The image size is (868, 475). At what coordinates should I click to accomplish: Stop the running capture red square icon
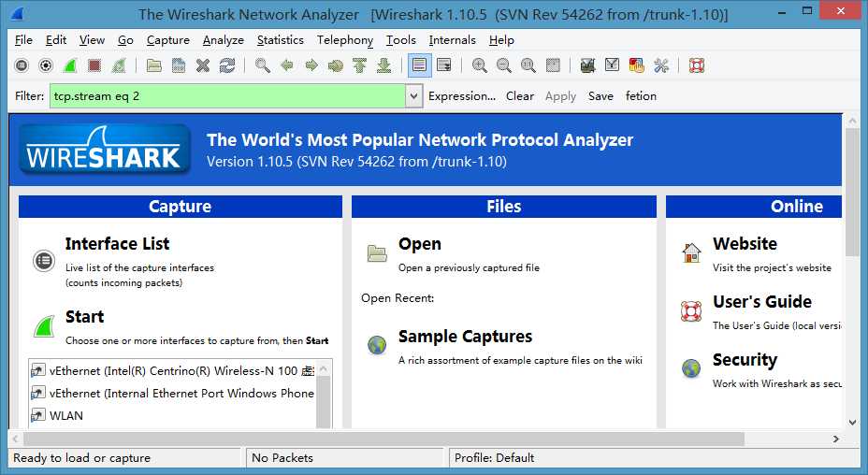(94, 65)
